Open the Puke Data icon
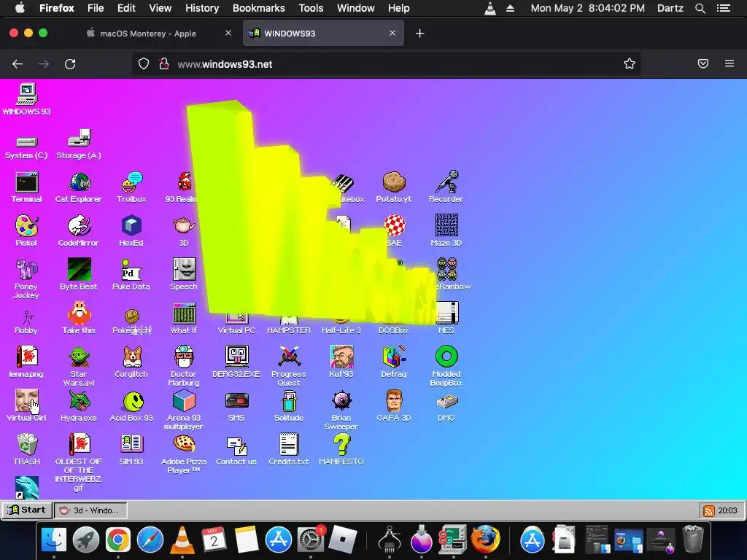 coord(131,275)
